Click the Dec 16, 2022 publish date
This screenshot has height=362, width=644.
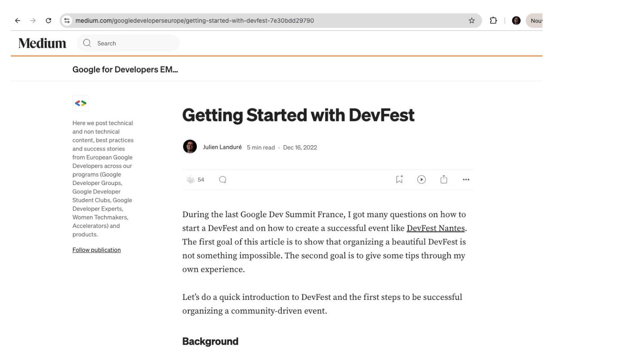(x=300, y=147)
